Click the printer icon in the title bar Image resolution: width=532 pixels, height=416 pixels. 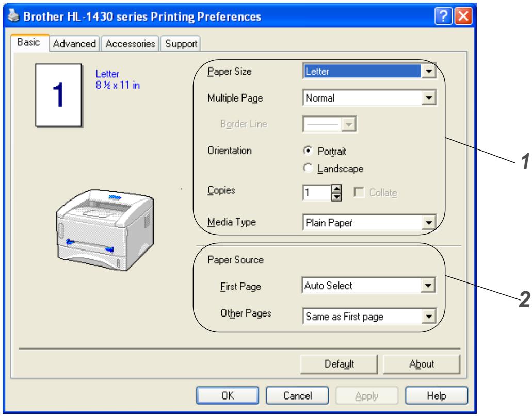tap(13, 15)
